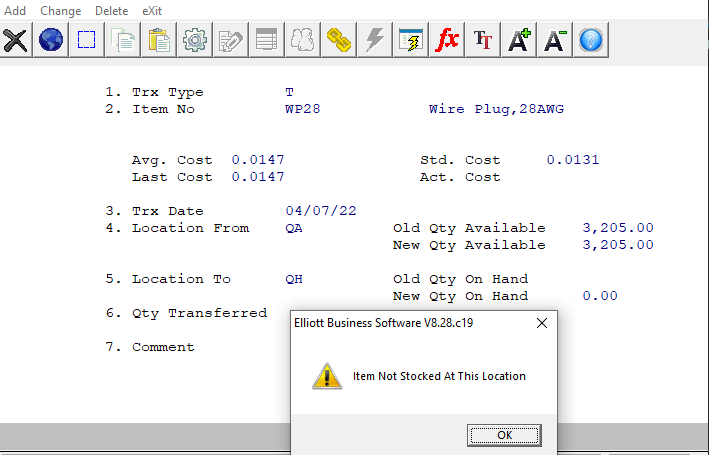Close the Elliott Business Software dialog
Image resolution: width=709 pixels, height=455 pixels.
click(x=542, y=323)
